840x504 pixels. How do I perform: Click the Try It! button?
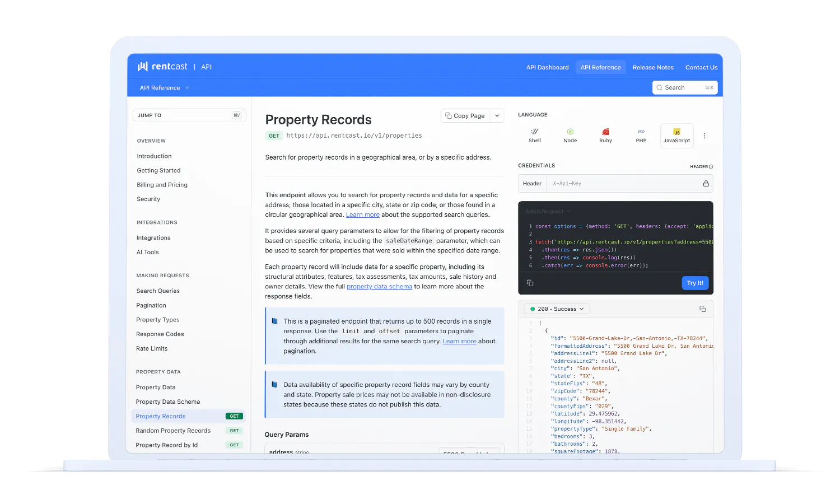point(695,283)
